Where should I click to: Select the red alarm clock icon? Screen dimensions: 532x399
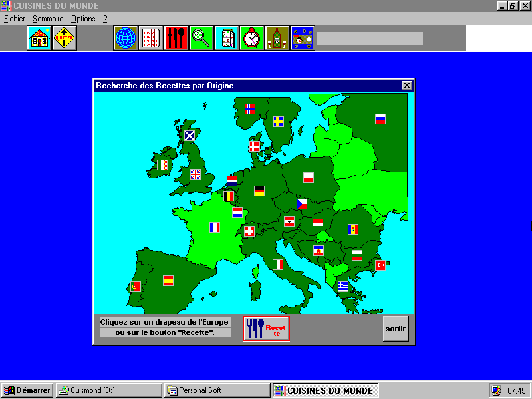[252, 38]
